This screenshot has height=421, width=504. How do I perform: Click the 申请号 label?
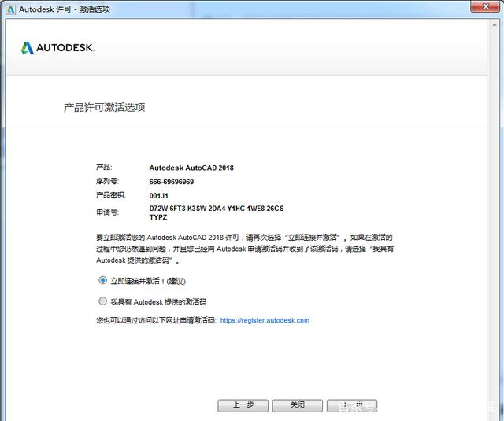pos(107,212)
